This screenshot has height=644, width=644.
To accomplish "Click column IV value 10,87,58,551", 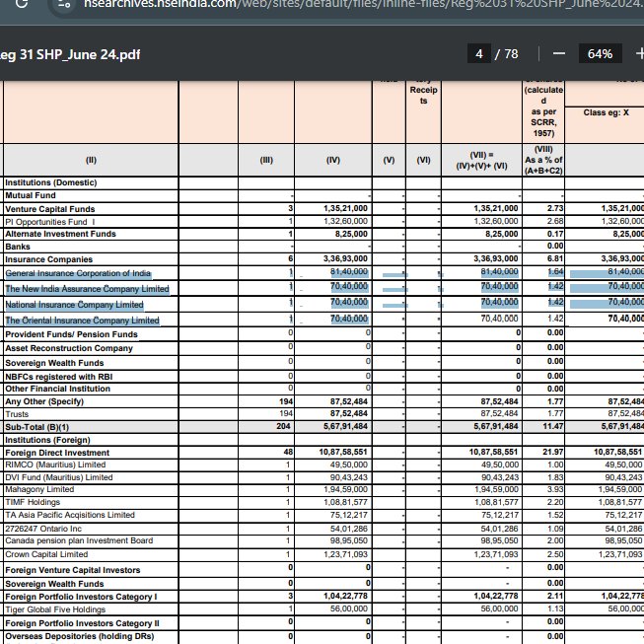I will (x=343, y=453).
